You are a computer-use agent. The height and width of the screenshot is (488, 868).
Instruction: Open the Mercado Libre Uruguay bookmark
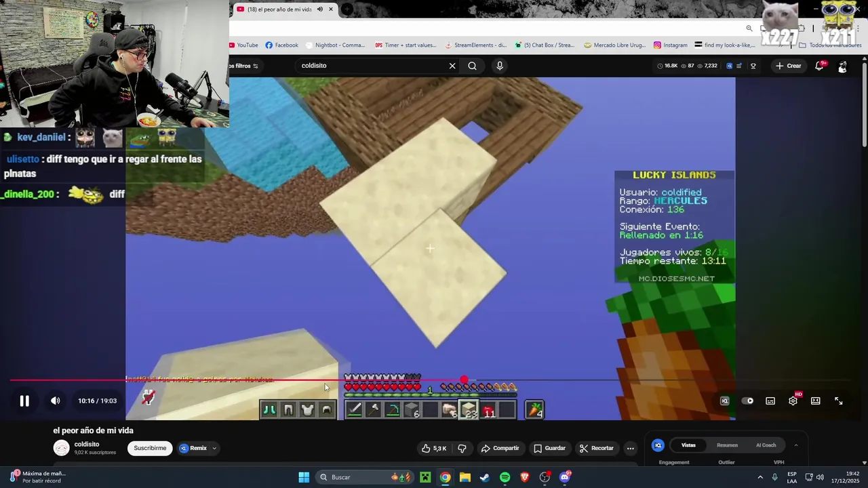point(614,45)
